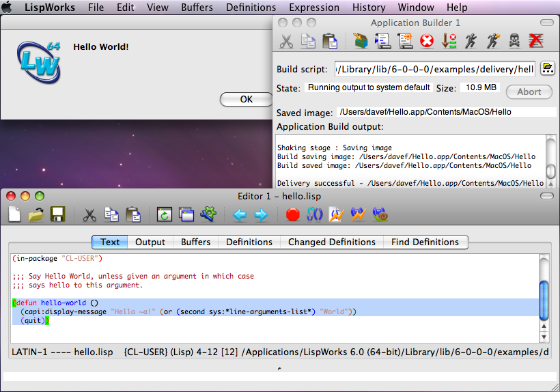Click the Make new build script icon

[405, 41]
